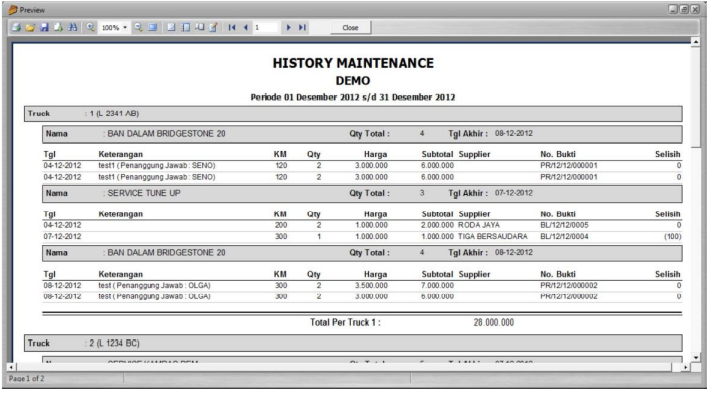Click supplier RODA JAYA cell
The width and height of the screenshot is (709, 393).
click(x=479, y=225)
